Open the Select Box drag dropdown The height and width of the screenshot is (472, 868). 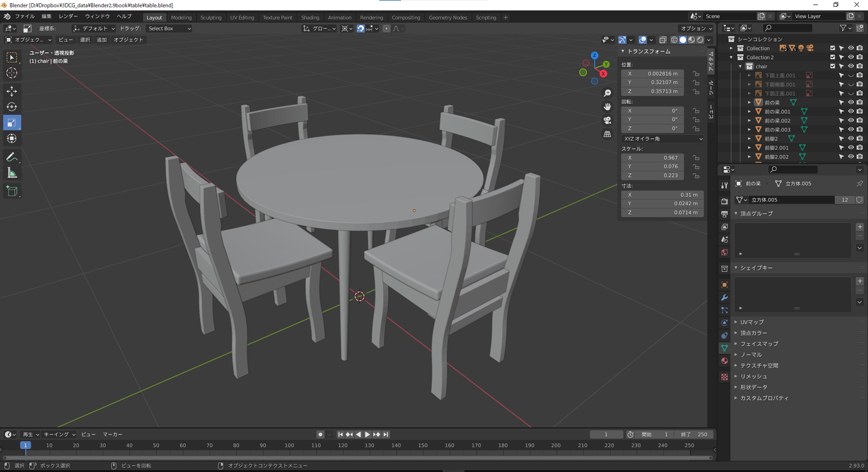point(169,28)
